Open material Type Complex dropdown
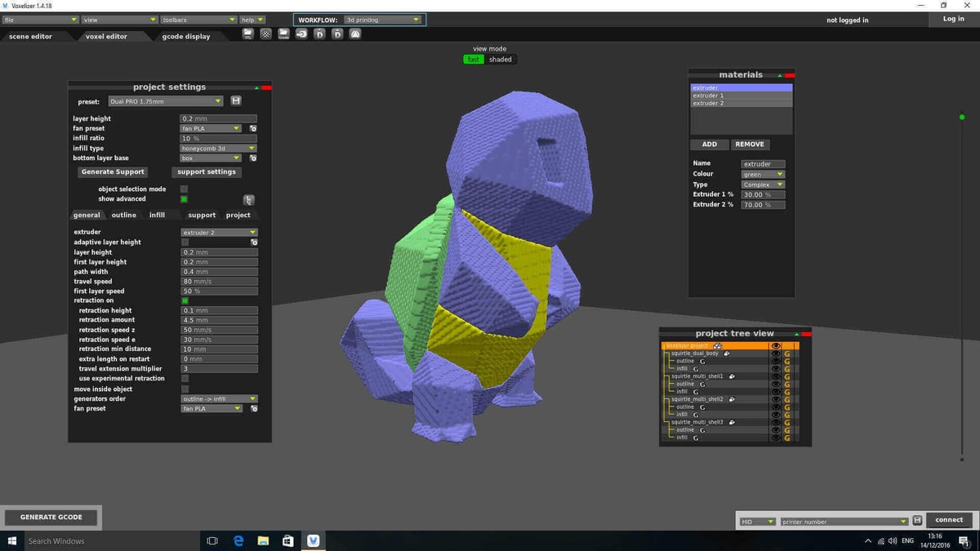This screenshot has height=551, width=980. point(764,185)
